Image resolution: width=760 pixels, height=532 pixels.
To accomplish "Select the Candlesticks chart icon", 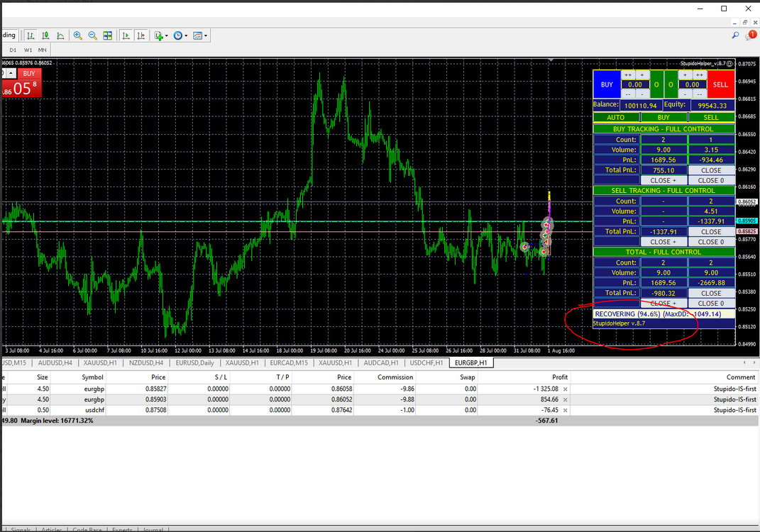I will pos(45,35).
